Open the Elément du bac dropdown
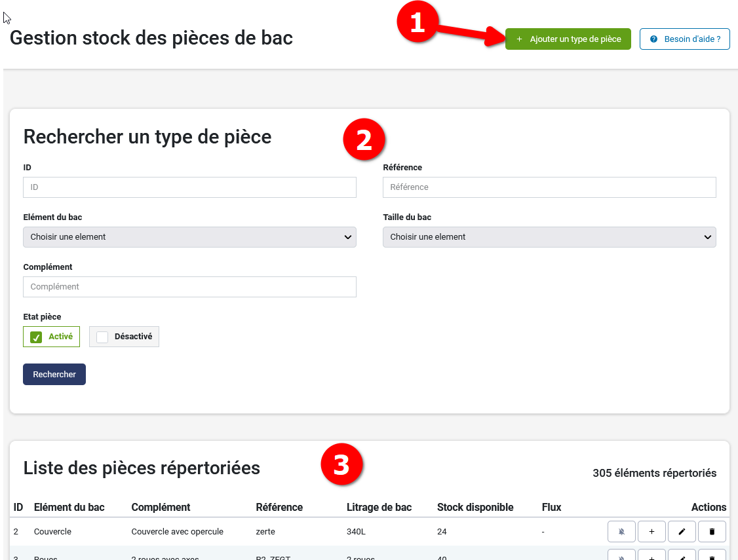 [x=189, y=237]
